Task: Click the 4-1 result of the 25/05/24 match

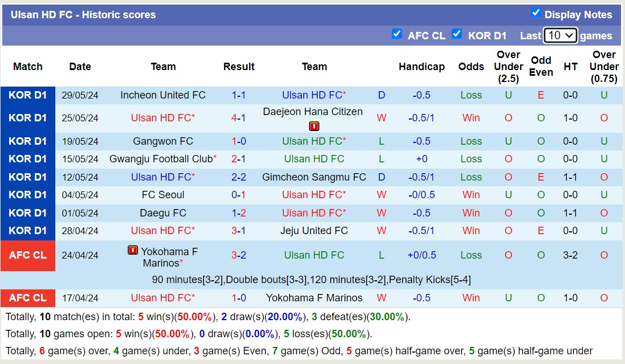Action: pyautogui.click(x=239, y=118)
